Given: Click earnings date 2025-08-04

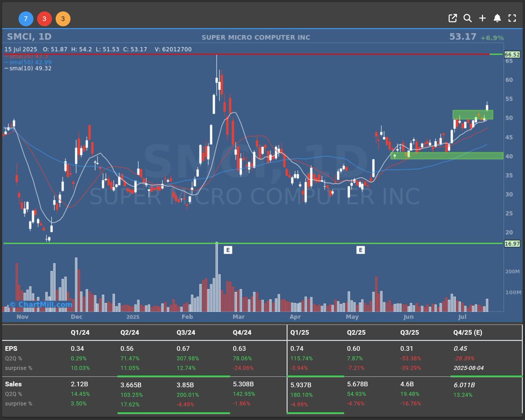Looking at the screenshot, I should coord(469,368).
